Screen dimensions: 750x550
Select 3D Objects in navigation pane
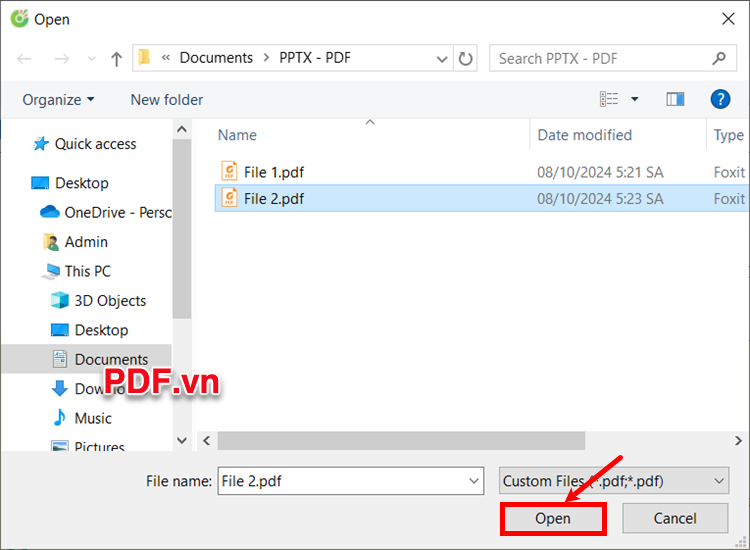[110, 301]
